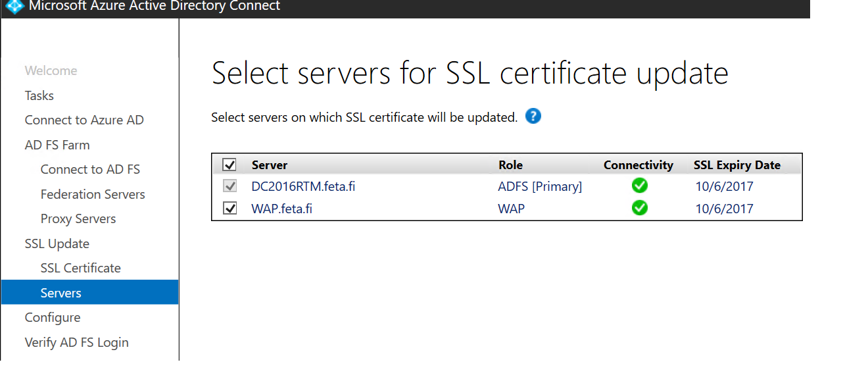The image size is (868, 383).
Task: Open the blue help question mark icon
Action: click(533, 116)
